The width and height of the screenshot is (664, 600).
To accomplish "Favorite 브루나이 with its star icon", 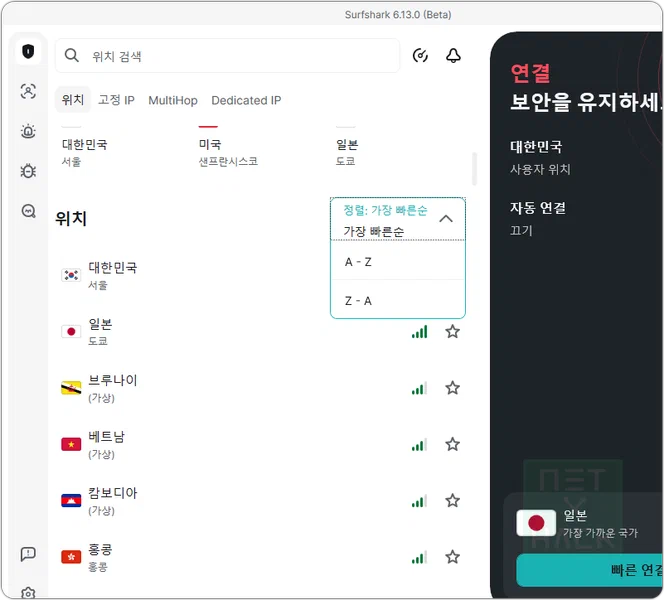I will click(452, 387).
